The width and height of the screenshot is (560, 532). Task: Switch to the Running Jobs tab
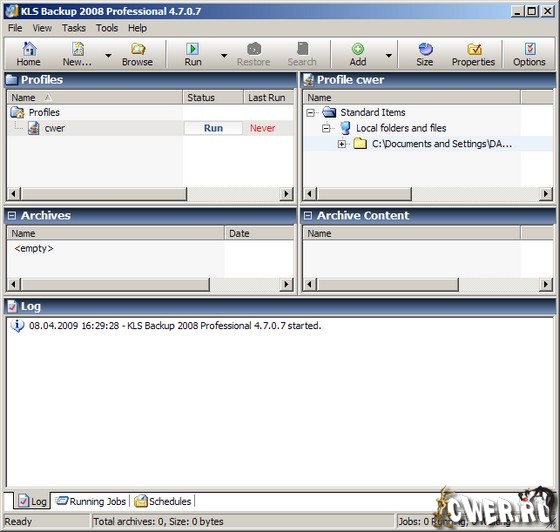(91, 501)
